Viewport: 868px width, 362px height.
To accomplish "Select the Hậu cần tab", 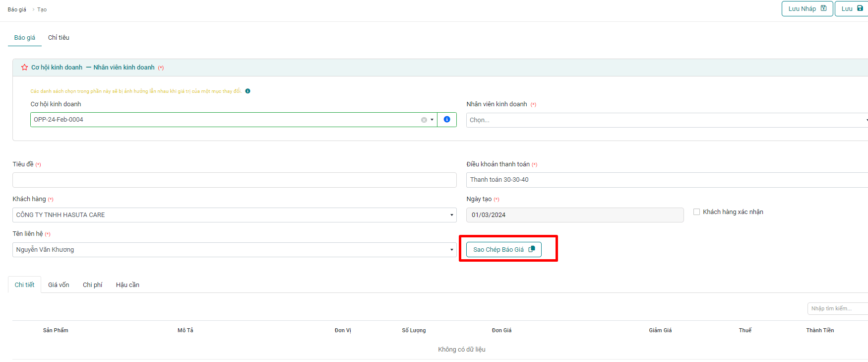I will [127, 285].
